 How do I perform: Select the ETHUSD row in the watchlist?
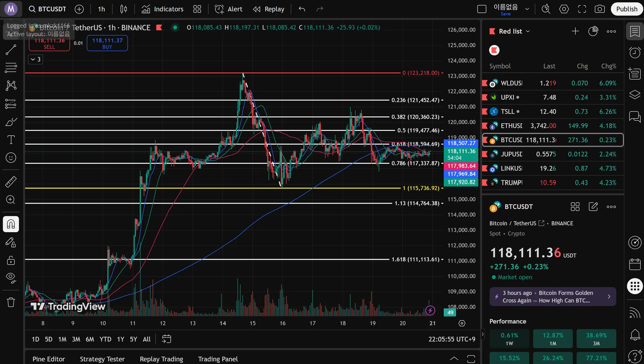(x=553, y=126)
